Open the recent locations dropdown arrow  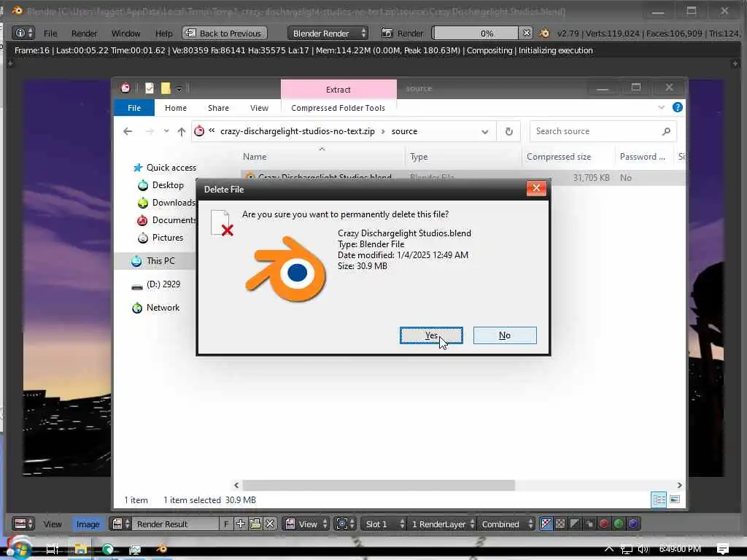coord(166,131)
